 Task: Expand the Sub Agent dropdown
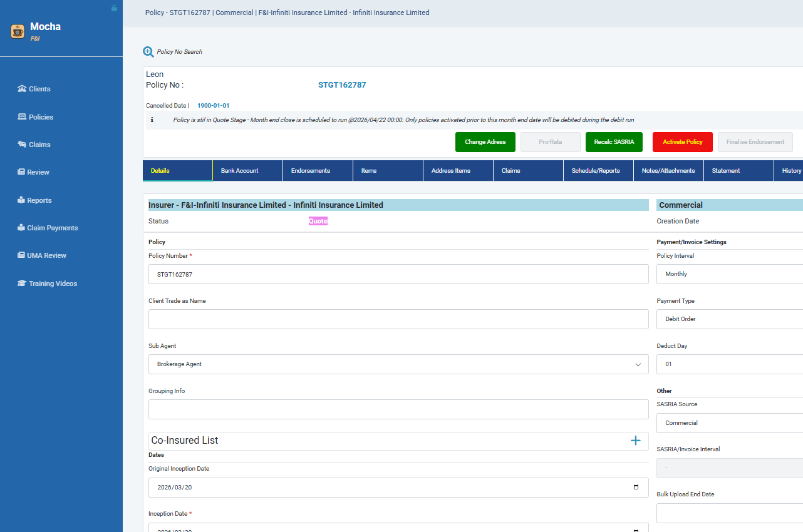coord(638,364)
